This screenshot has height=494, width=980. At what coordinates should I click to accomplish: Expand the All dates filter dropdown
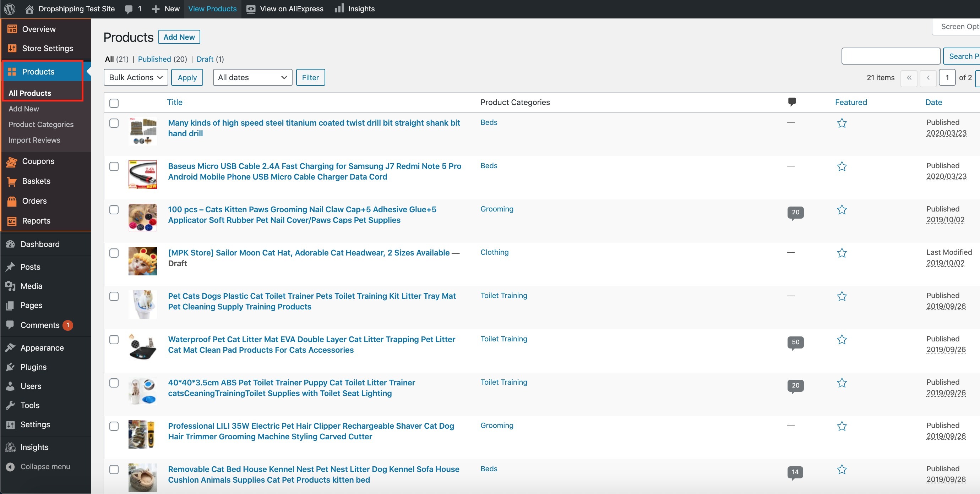click(252, 77)
